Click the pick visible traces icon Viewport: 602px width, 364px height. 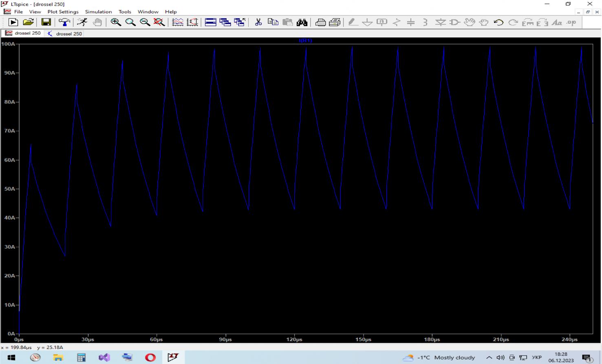click(178, 22)
